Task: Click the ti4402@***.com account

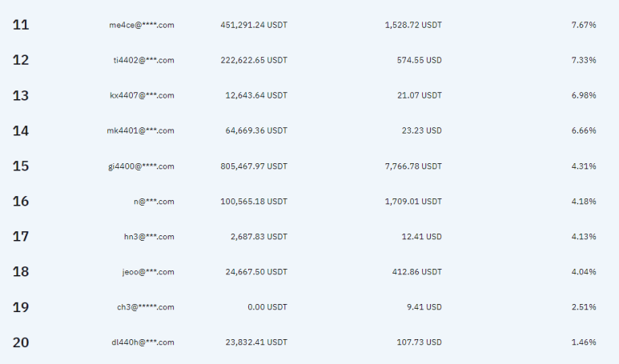Action: click(x=143, y=60)
